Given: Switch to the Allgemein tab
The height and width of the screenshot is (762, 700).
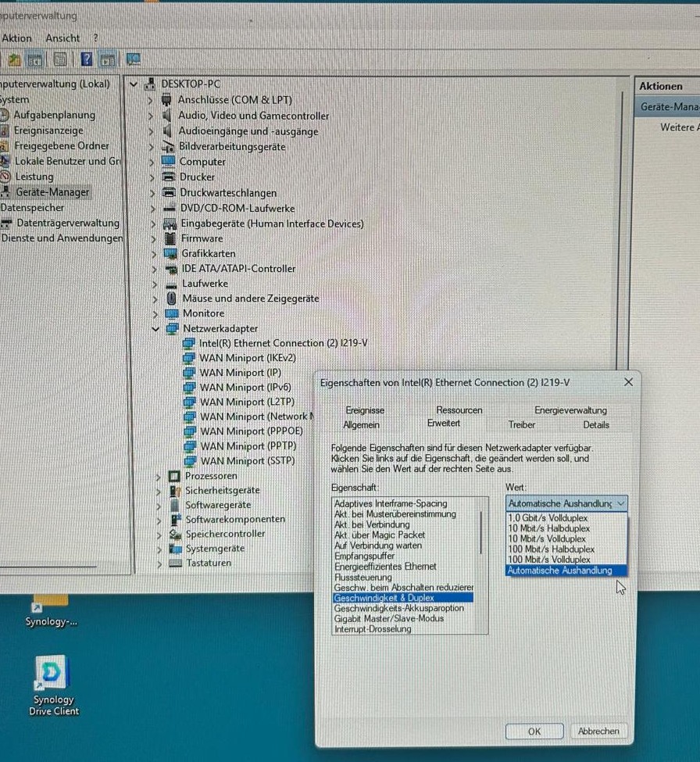Looking at the screenshot, I should pyautogui.click(x=362, y=424).
